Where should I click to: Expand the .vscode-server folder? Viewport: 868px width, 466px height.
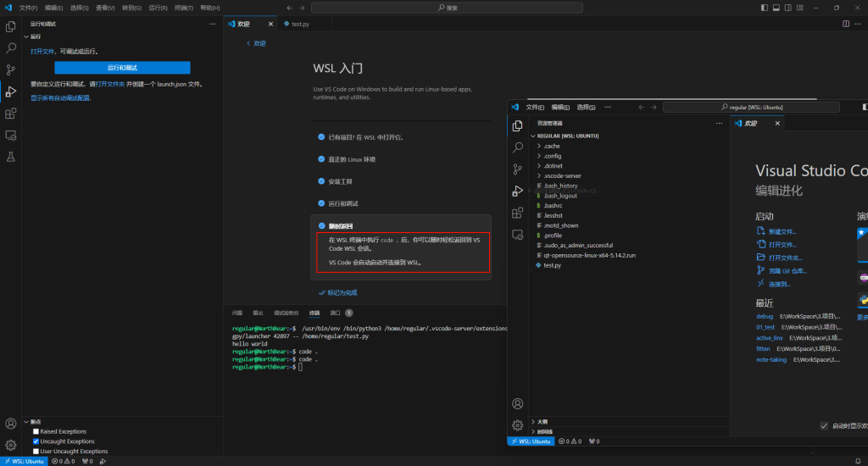tap(562, 175)
